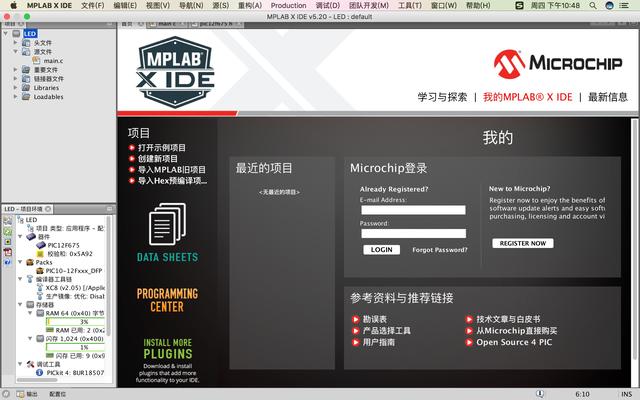640x400 pixels.
Task: Open the 打开示例项目 link
Action: 162,148
